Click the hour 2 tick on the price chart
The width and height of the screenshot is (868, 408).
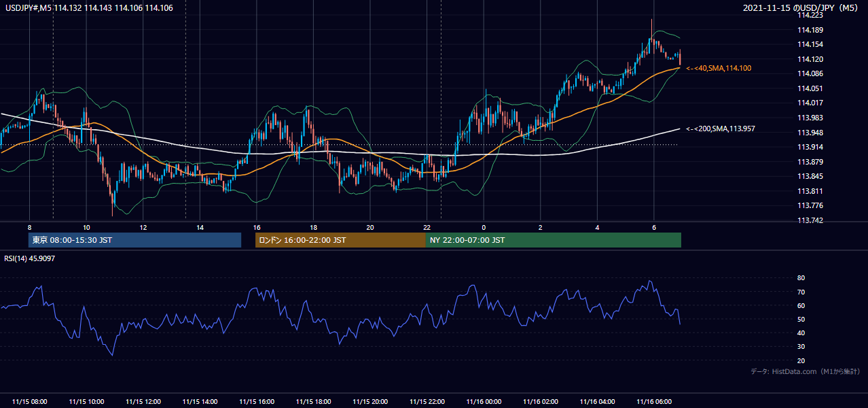point(541,227)
